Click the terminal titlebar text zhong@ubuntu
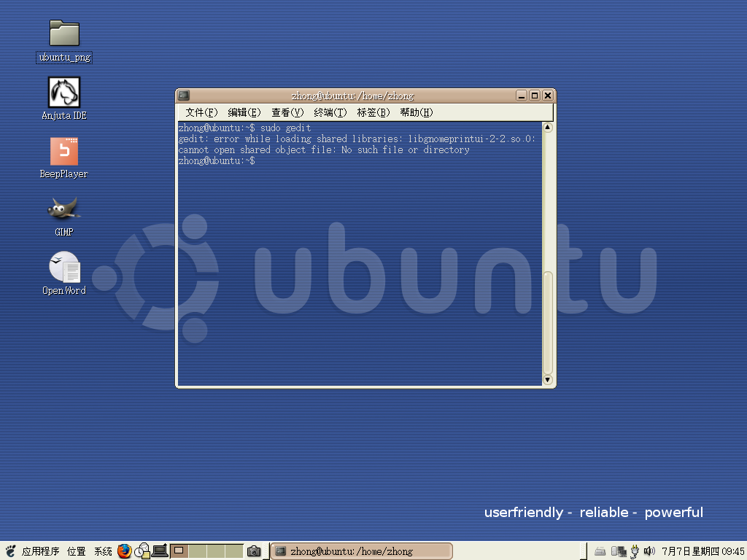This screenshot has height=560, width=747. [352, 96]
